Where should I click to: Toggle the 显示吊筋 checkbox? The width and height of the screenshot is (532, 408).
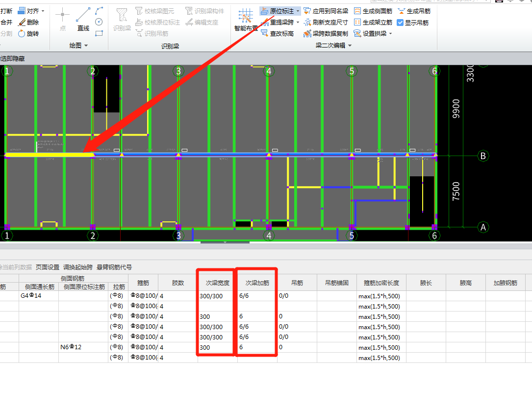tap(401, 23)
